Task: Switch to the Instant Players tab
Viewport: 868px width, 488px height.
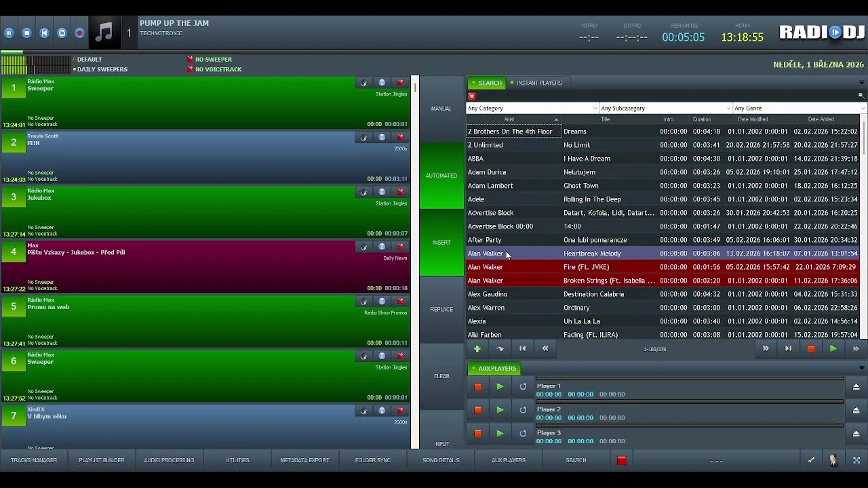Action: pos(536,83)
